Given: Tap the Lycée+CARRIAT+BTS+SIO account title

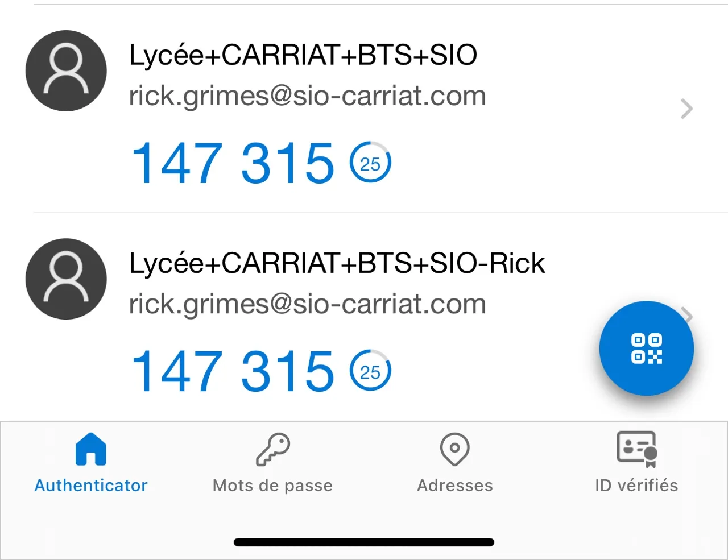Looking at the screenshot, I should [303, 55].
